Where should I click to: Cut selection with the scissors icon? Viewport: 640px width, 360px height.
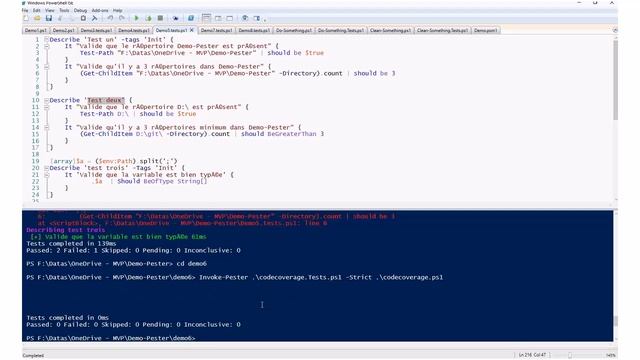coord(60,18)
